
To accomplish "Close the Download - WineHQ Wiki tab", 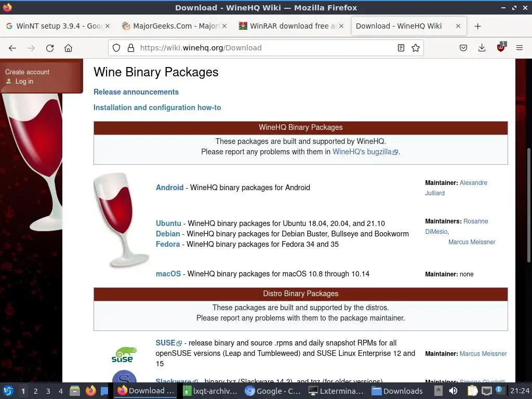I will (458, 26).
